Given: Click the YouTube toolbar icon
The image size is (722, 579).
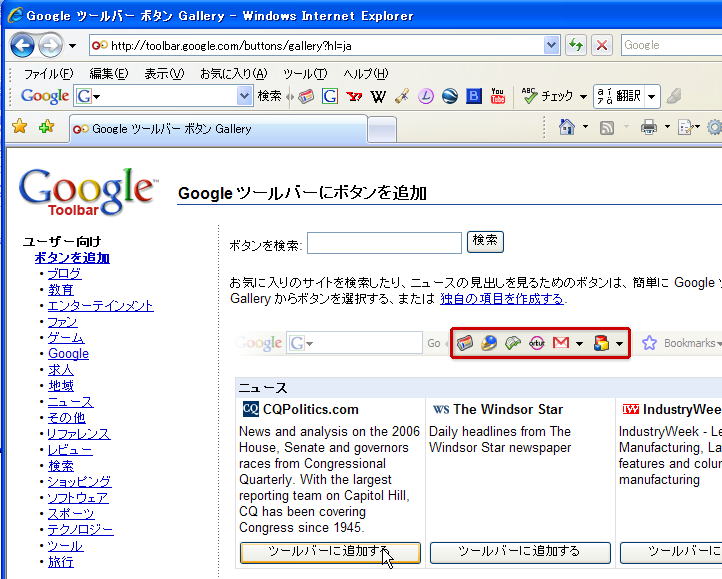Looking at the screenshot, I should pos(498,96).
